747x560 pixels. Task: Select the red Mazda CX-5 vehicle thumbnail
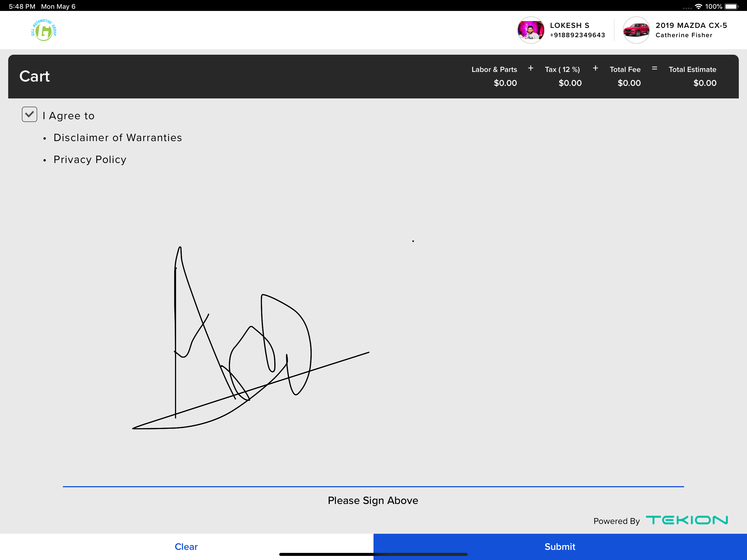click(x=636, y=30)
